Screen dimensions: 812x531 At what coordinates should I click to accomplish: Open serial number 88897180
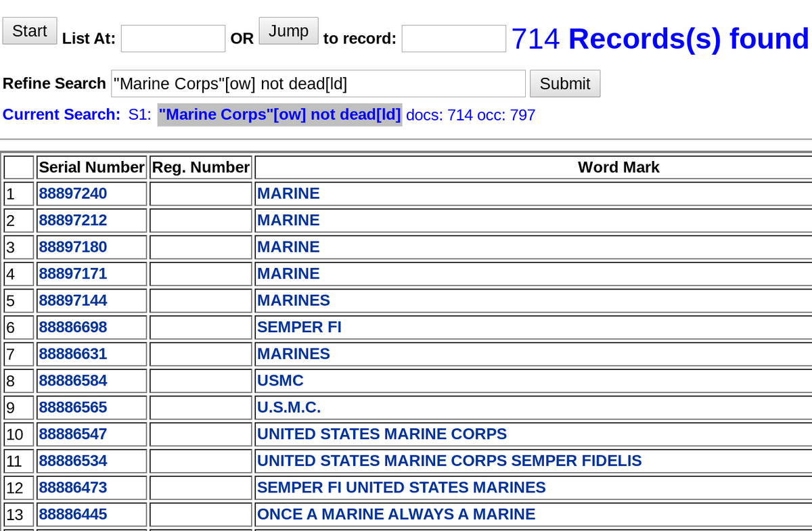(73, 247)
